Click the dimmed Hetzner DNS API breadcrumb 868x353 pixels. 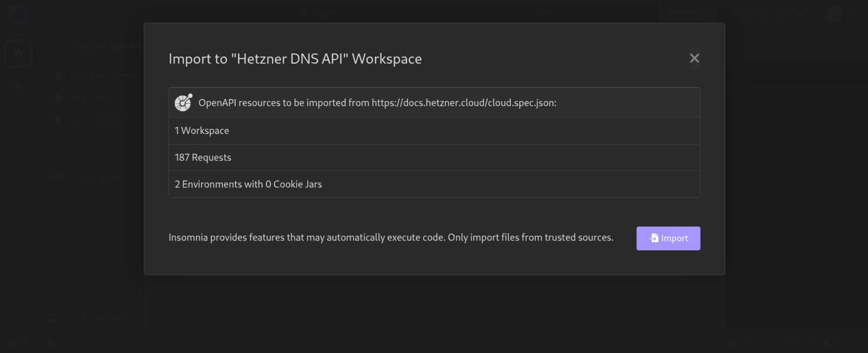(x=109, y=46)
